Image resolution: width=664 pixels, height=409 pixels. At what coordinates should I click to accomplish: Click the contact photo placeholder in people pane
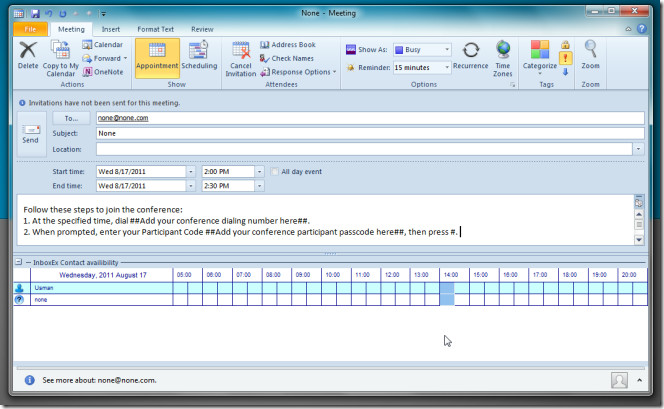click(619, 380)
